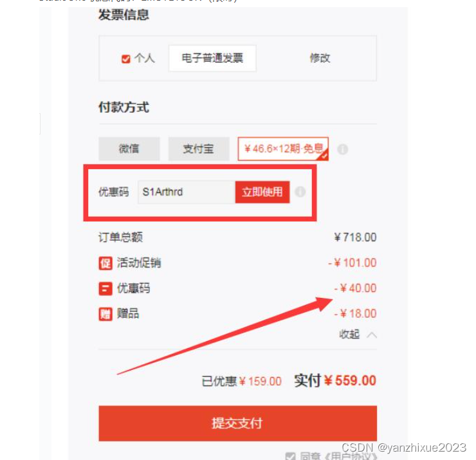Viewport: 476px width, 460px height.
Task: Collapse order details via 收起
Action: pyautogui.click(x=349, y=335)
